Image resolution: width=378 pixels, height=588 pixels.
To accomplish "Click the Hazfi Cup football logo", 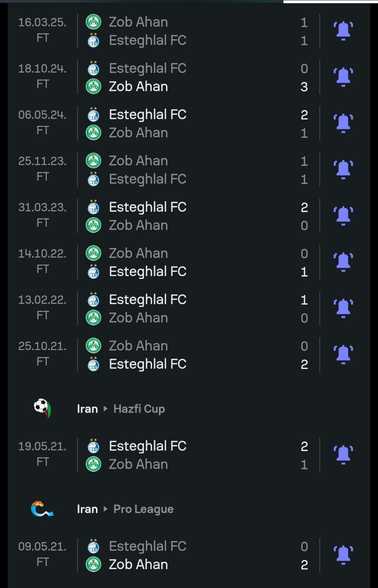I will pyautogui.click(x=42, y=408).
